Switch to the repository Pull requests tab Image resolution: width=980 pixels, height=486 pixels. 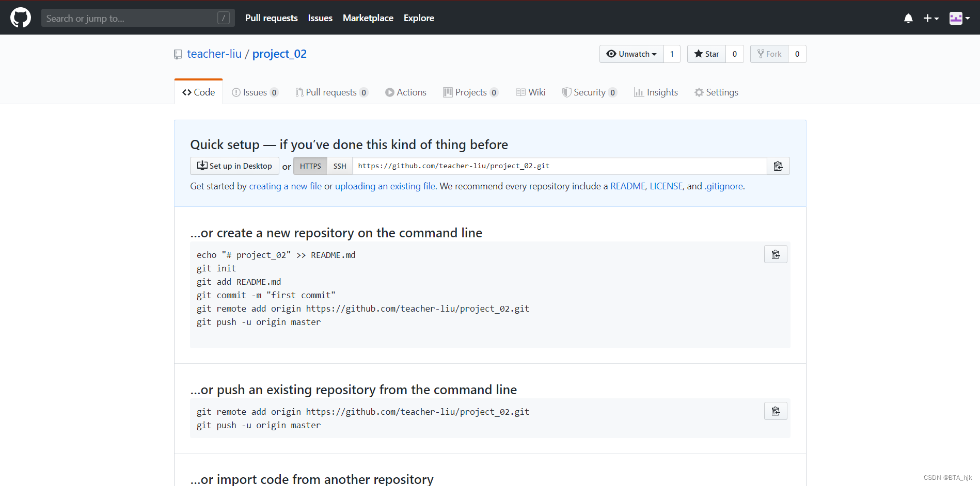[x=331, y=92]
